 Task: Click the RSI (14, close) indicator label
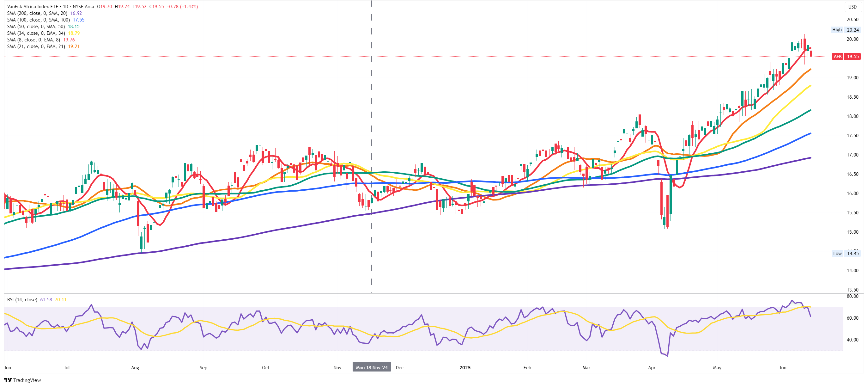pos(22,300)
